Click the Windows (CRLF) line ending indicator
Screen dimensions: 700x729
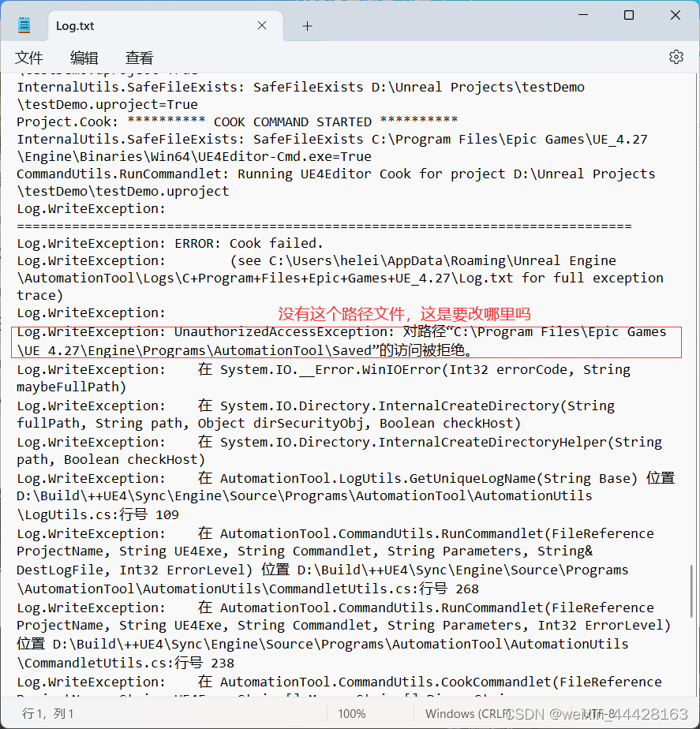469,714
